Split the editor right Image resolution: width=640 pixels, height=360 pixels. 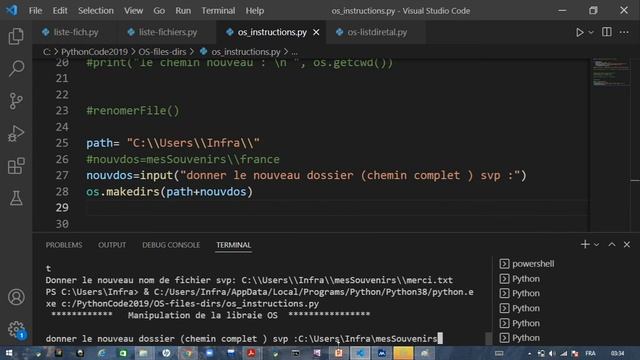tap(607, 32)
